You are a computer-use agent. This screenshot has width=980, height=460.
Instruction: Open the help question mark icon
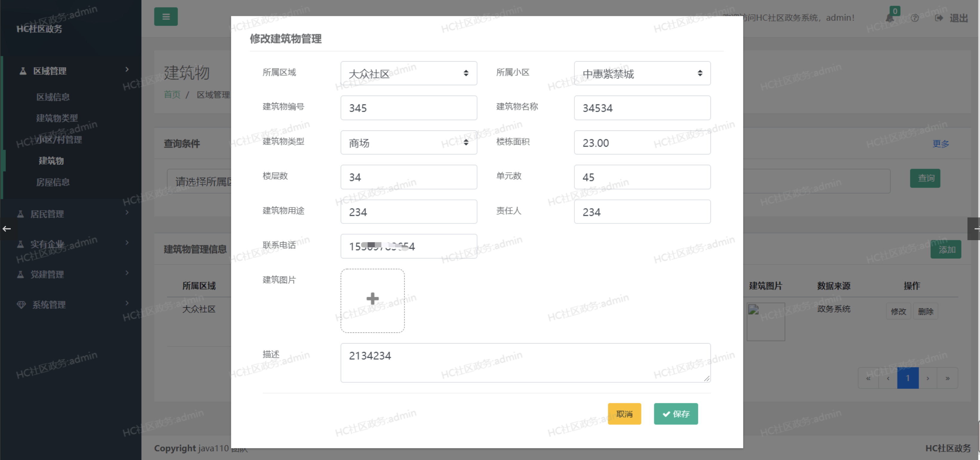[915, 18]
